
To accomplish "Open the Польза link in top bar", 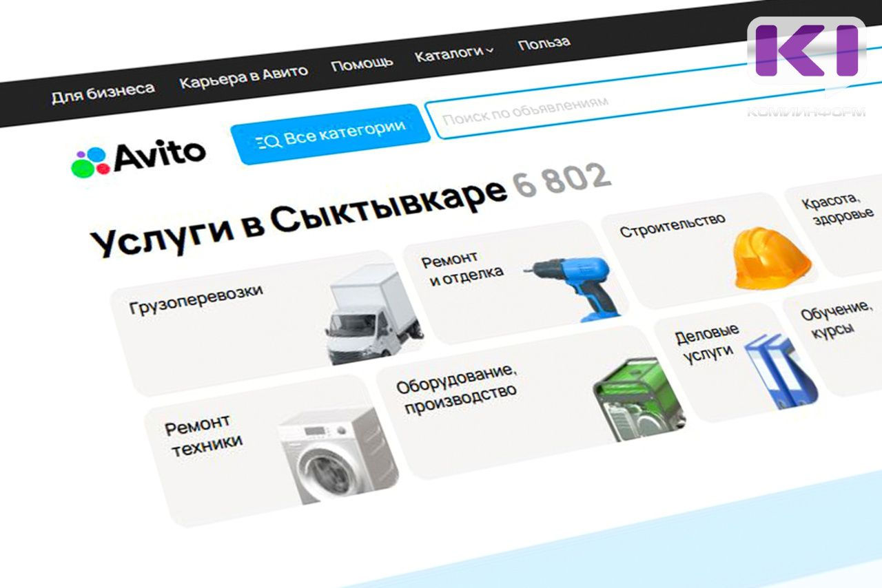I will tap(544, 43).
